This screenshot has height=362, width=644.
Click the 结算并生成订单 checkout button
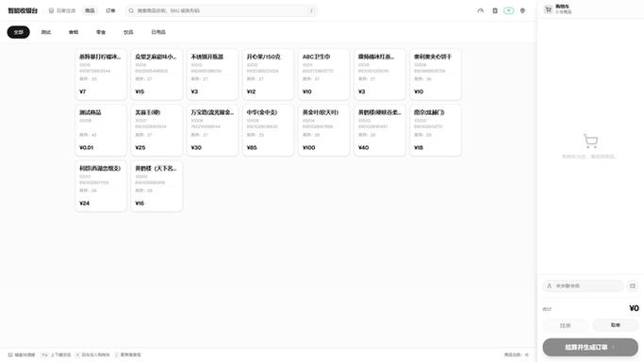click(x=590, y=347)
